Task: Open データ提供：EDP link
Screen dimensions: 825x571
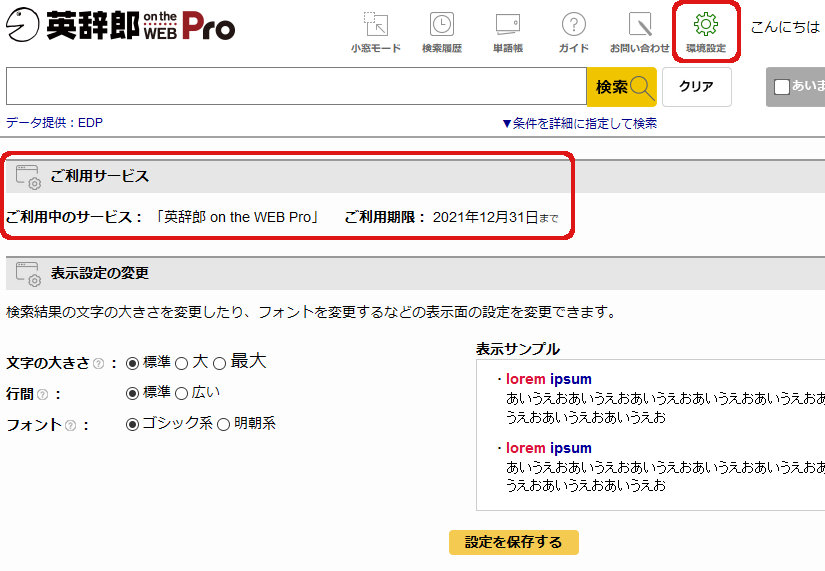Action: tap(54, 123)
